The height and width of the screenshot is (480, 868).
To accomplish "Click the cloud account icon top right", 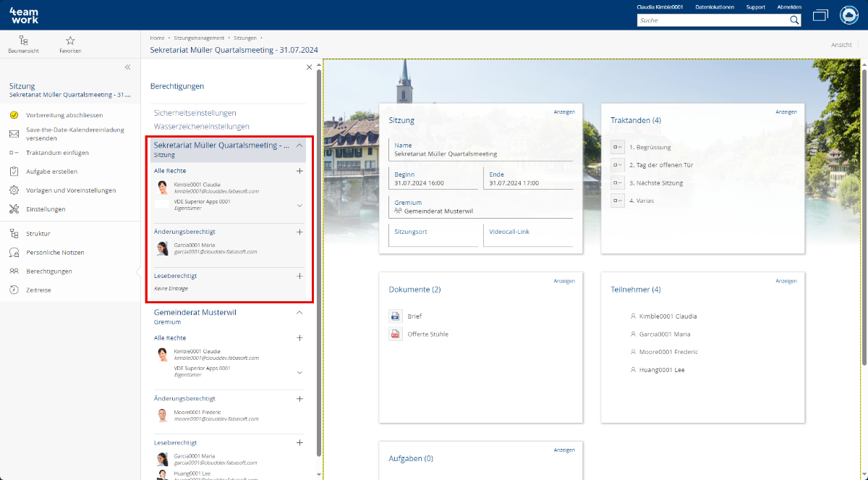I will [x=848, y=15].
